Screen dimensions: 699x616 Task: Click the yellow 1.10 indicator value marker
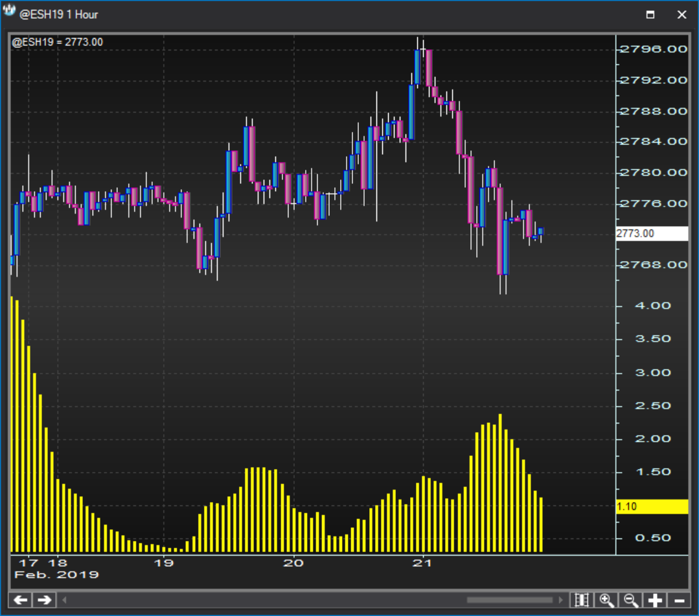[652, 507]
